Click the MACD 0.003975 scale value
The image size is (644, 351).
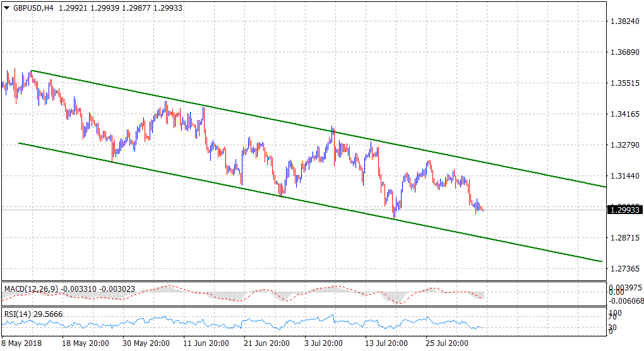point(625,287)
